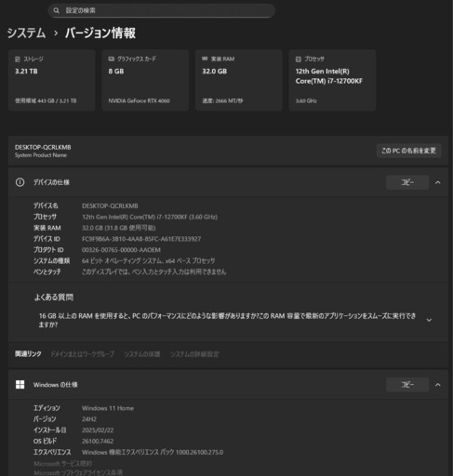Click the Windows logo icon
This screenshot has height=476, width=453.
click(x=20, y=385)
